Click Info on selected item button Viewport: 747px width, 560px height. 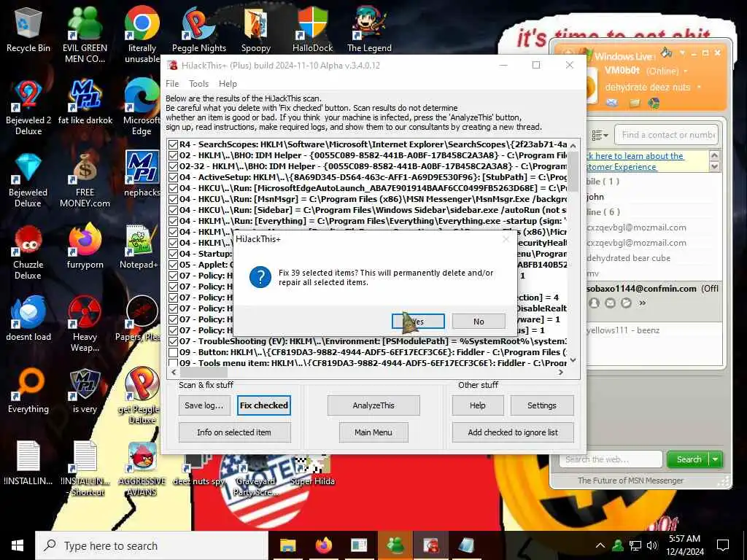point(234,432)
